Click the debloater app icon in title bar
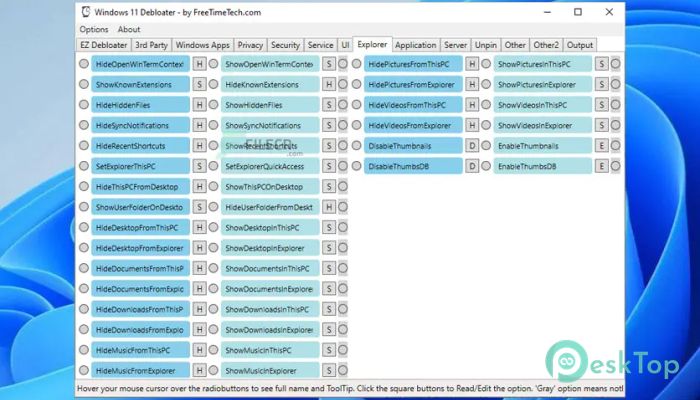The width and height of the screenshot is (700, 400). (x=86, y=12)
